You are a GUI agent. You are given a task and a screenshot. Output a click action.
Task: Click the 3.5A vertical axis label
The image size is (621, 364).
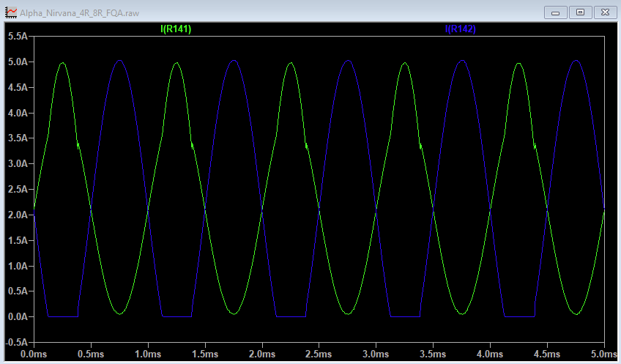coord(18,138)
